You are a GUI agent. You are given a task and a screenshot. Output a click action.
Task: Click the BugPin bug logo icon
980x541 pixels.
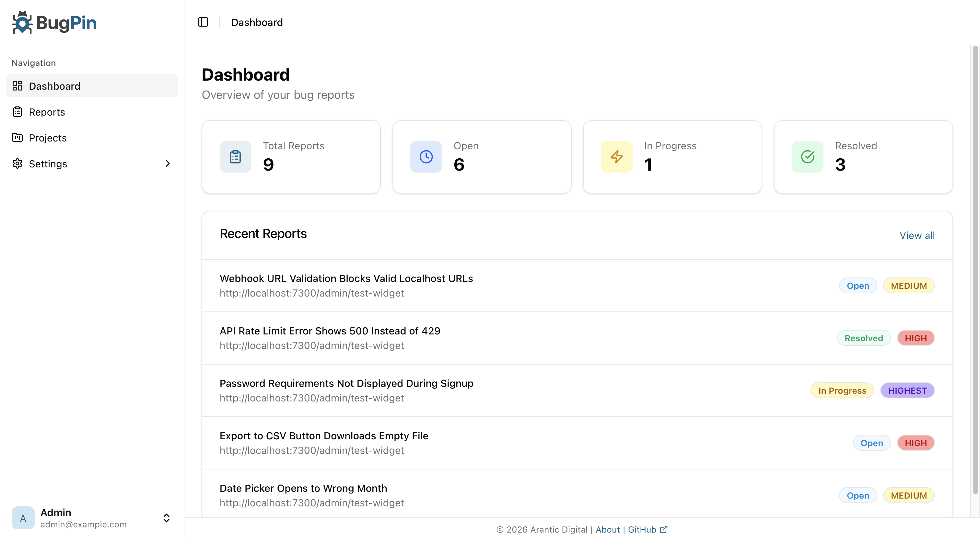(22, 22)
